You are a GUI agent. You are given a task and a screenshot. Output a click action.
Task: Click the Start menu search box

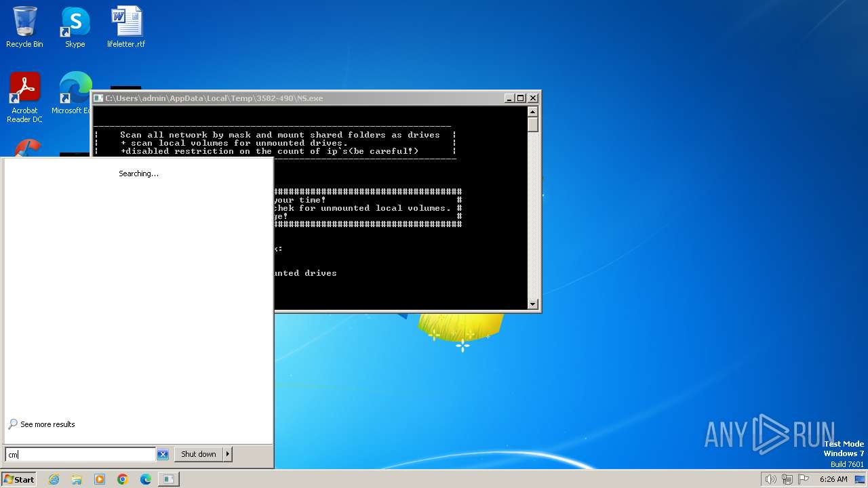tap(80, 454)
